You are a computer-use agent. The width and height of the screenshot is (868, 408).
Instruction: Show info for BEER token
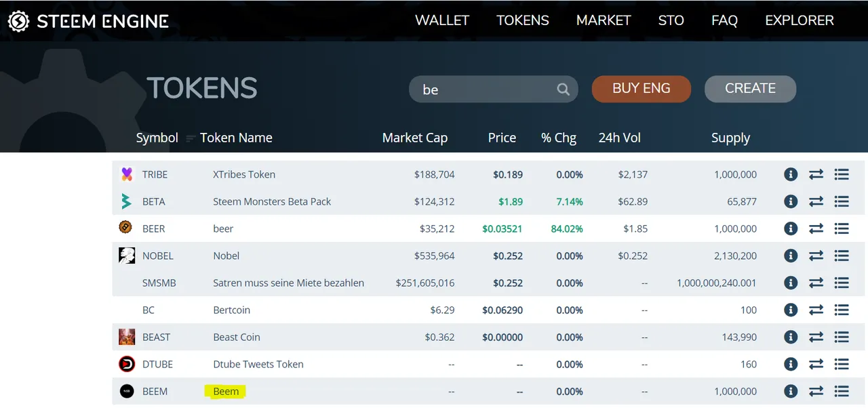[790, 228]
